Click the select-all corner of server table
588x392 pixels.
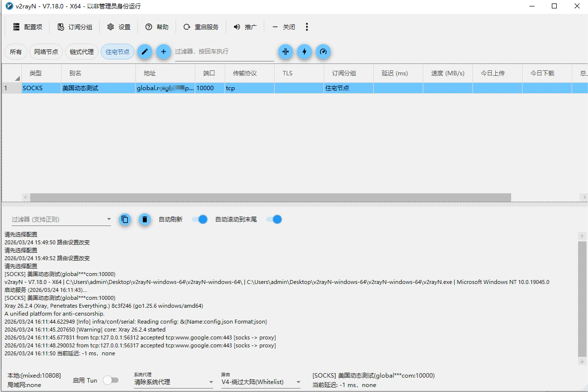point(11,73)
